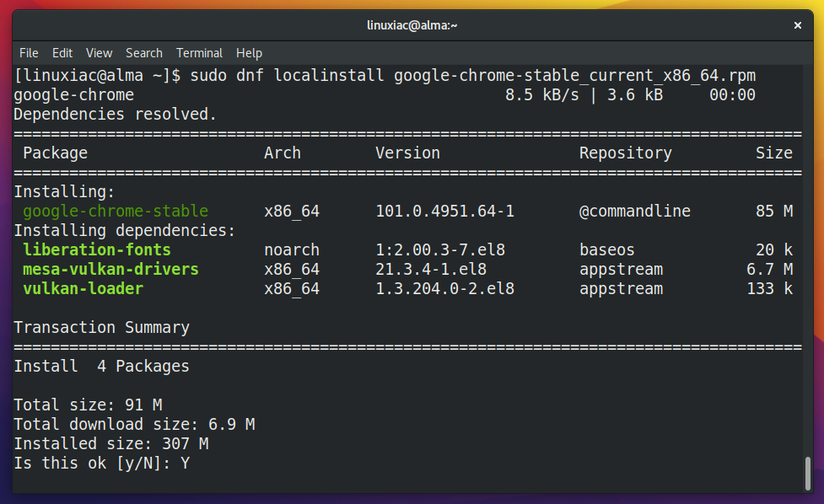Screen dimensions: 824x504
Task: Click 'Installed size: 307 M' line
Action: 110,444
